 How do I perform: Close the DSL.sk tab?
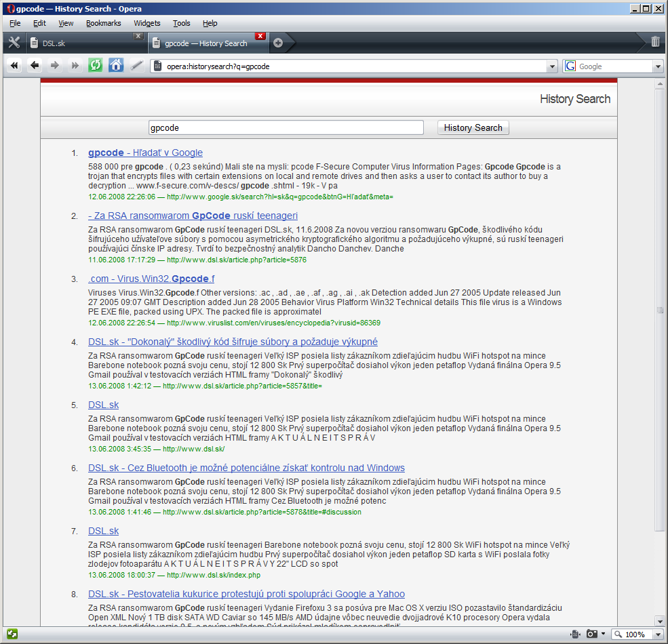pyautogui.click(x=138, y=36)
